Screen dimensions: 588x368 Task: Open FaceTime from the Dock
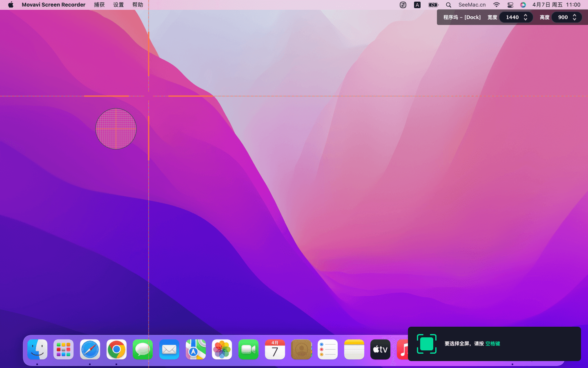click(x=248, y=350)
